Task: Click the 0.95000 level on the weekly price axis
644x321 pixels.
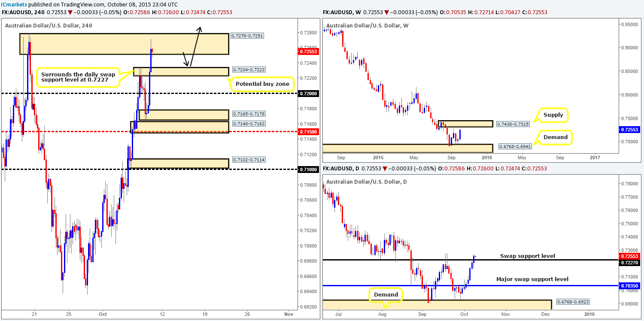Action: coord(629,25)
